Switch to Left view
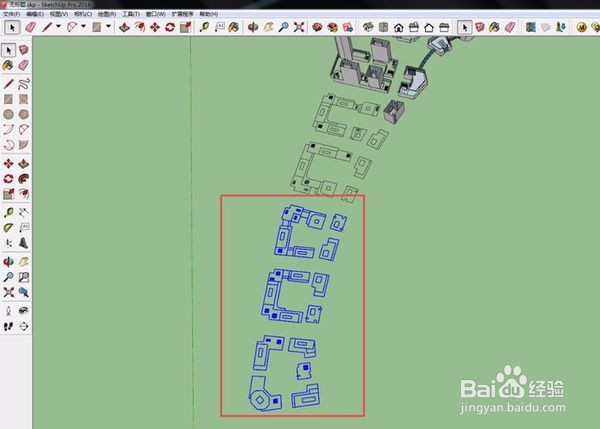The image size is (600, 429). click(444, 27)
